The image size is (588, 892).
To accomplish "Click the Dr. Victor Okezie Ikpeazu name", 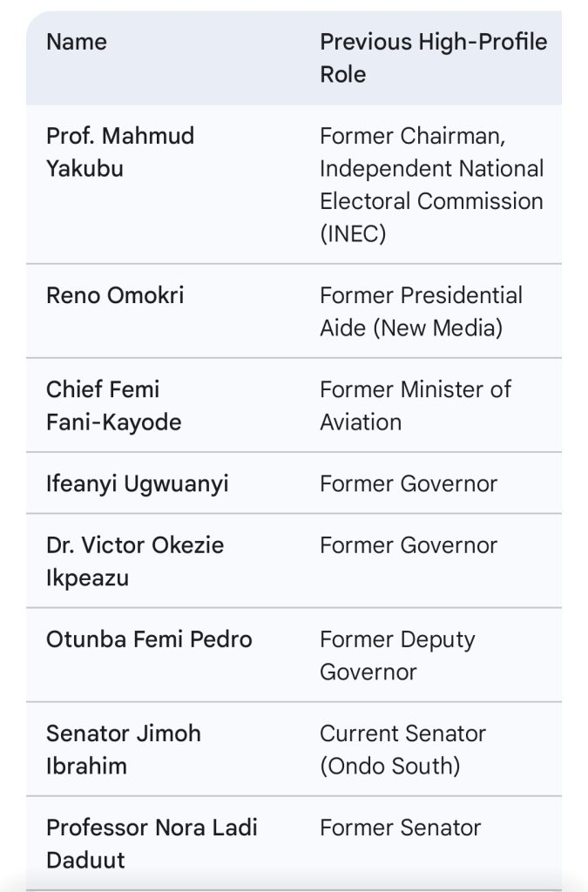I will 135,561.
